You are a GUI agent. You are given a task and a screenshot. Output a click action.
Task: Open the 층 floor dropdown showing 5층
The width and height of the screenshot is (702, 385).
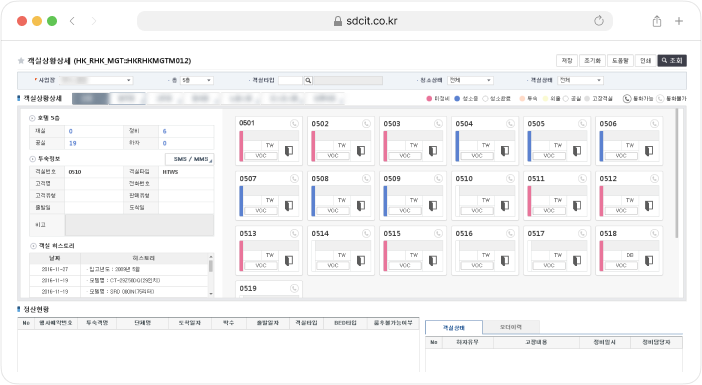click(x=197, y=80)
